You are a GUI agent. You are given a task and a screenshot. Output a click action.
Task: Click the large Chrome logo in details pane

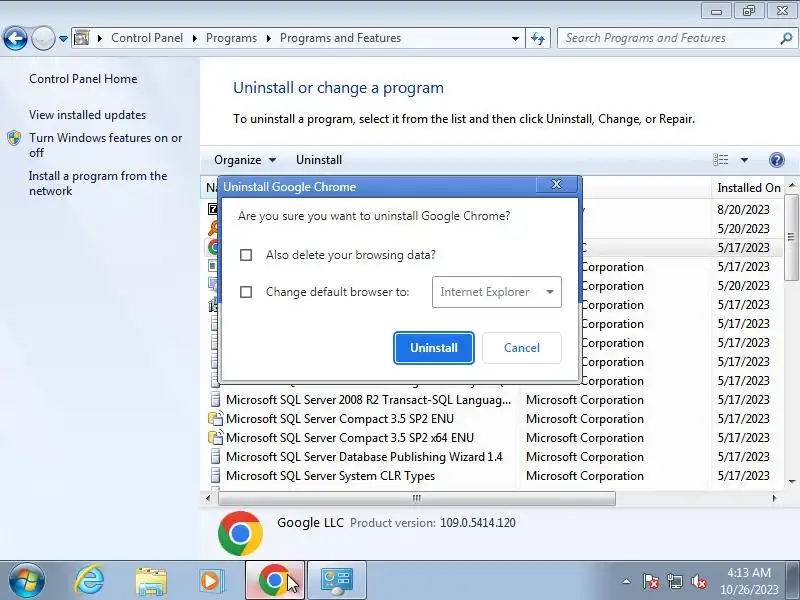240,533
